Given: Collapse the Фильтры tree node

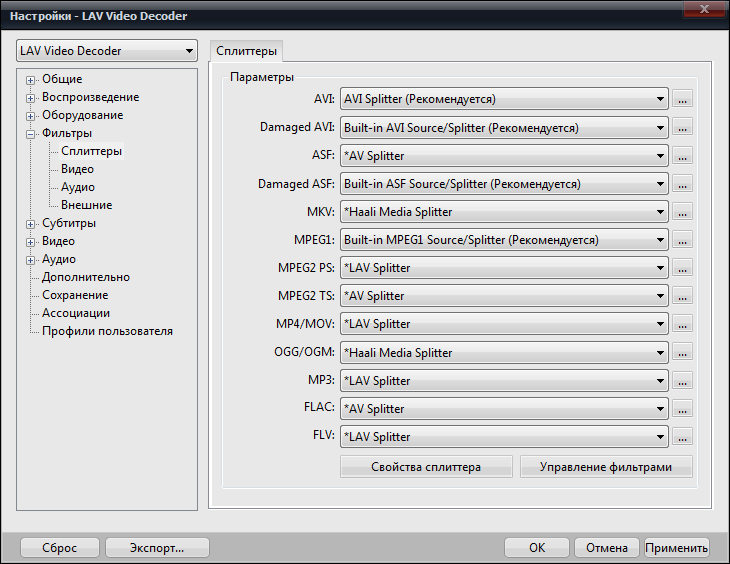Looking at the screenshot, I should [31, 134].
